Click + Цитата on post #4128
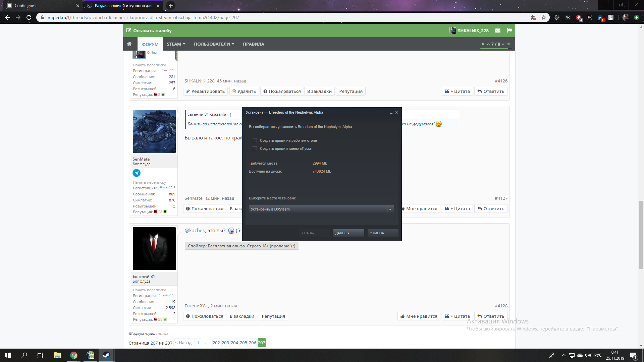 457,316
